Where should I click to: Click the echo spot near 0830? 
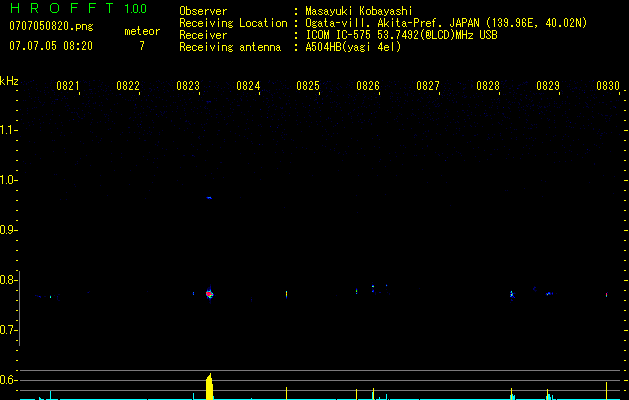(607, 295)
